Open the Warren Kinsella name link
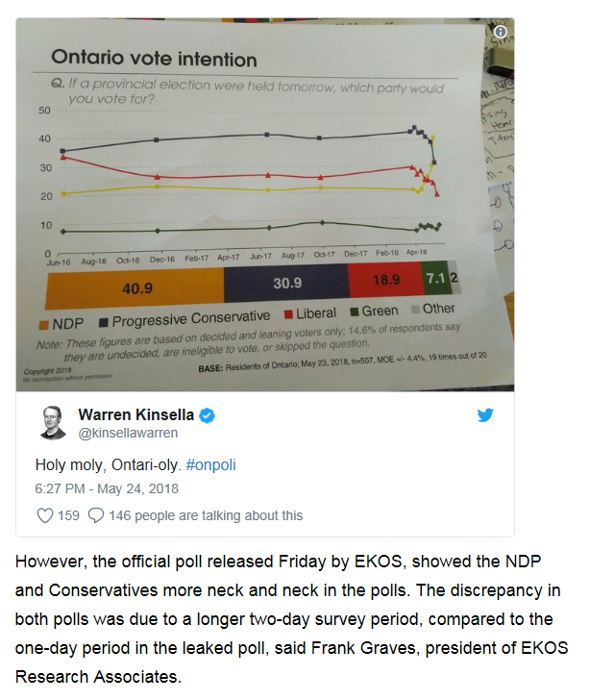The width and height of the screenshot is (614, 700). 136,415
